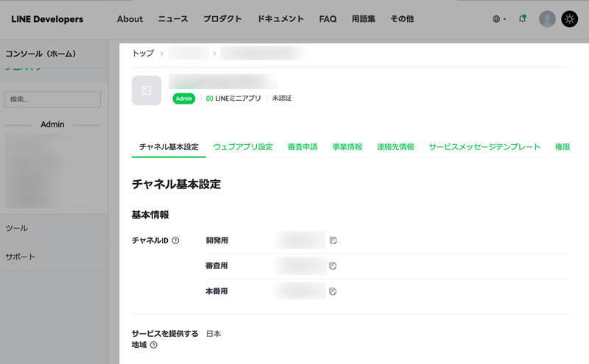Open the プロダクト menu
589x364 pixels.
point(220,19)
